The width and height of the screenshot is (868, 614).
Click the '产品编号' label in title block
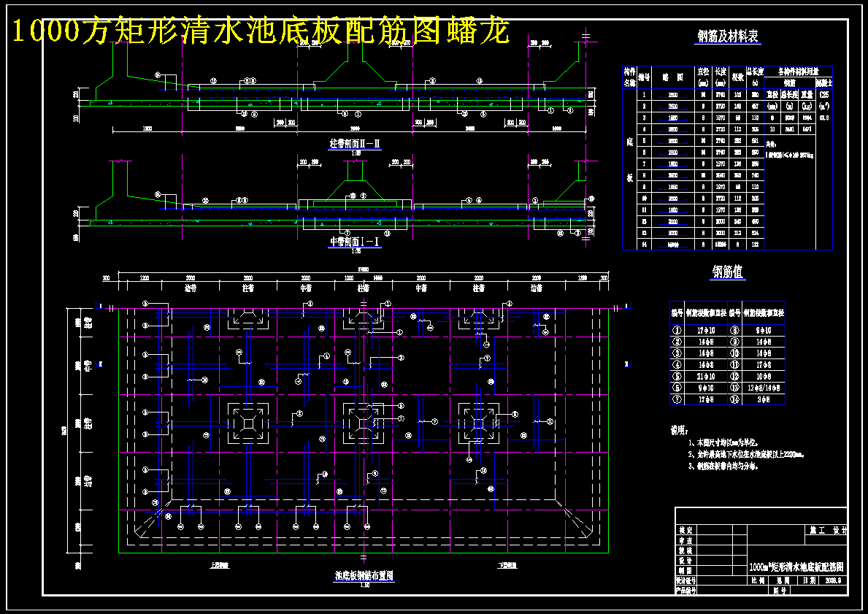(x=685, y=591)
